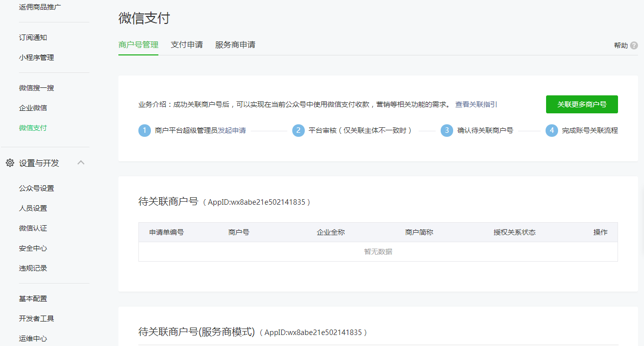Switch to the 商户号管理 tab

138,44
